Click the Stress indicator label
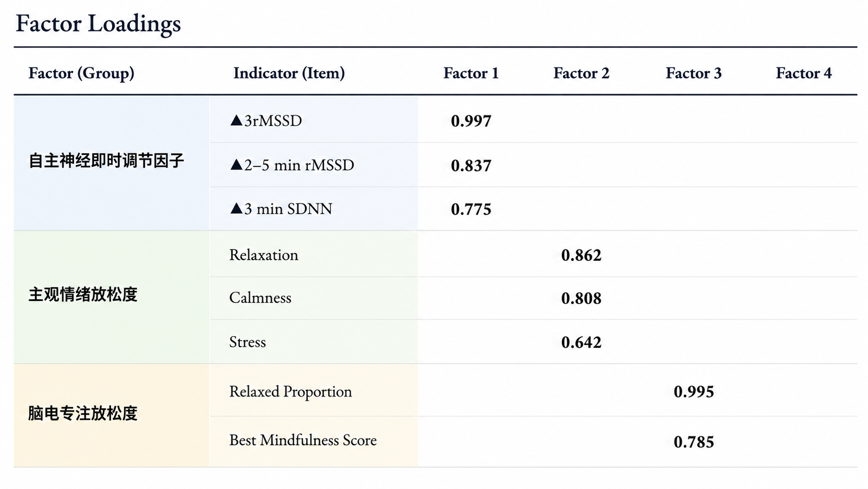868x489 pixels. [x=248, y=342]
